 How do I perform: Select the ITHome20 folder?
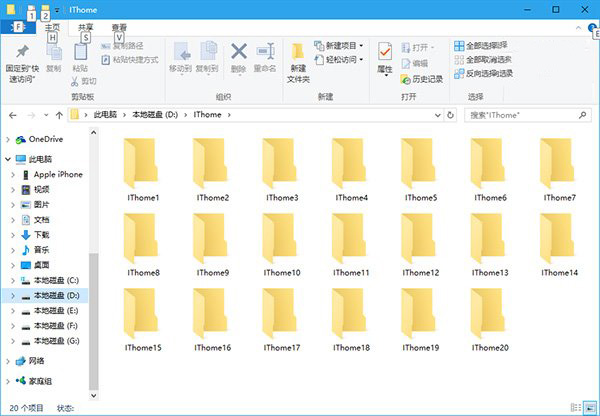point(490,320)
